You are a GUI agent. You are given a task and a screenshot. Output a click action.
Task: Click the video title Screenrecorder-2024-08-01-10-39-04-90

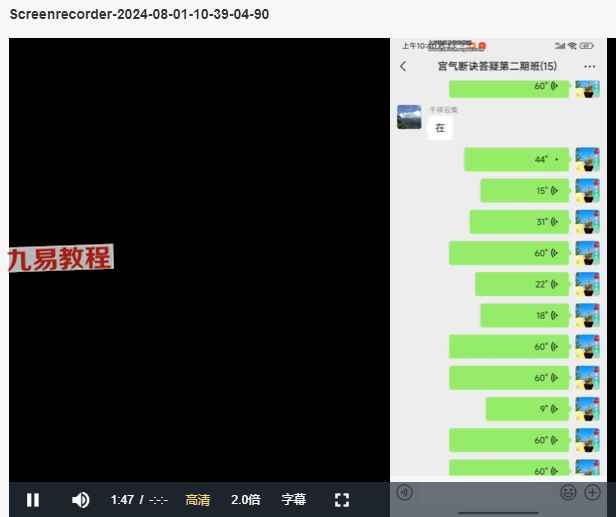139,15
